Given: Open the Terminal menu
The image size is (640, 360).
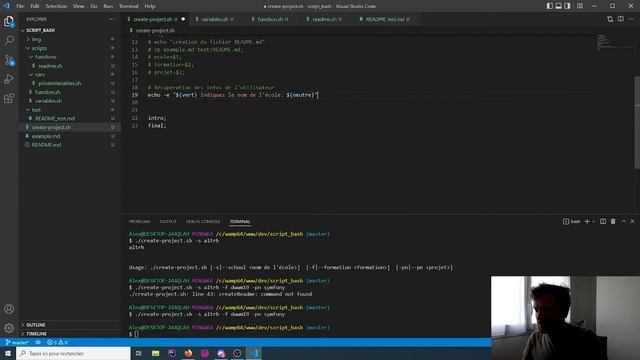Looking at the screenshot, I should click(129, 6).
